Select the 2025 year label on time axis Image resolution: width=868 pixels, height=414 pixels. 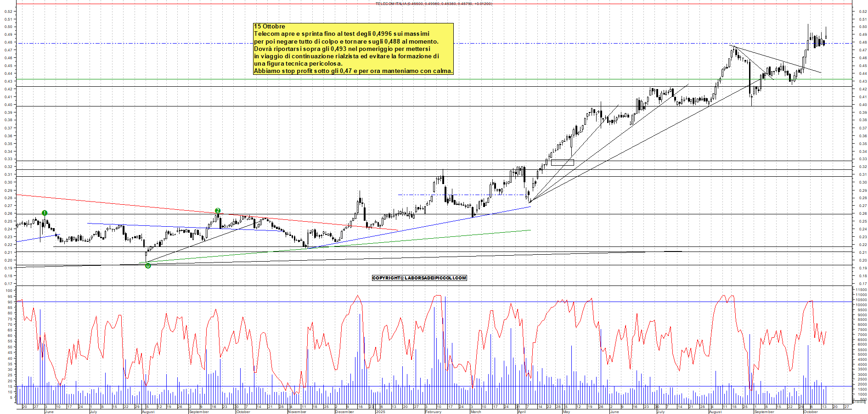pos(380,412)
